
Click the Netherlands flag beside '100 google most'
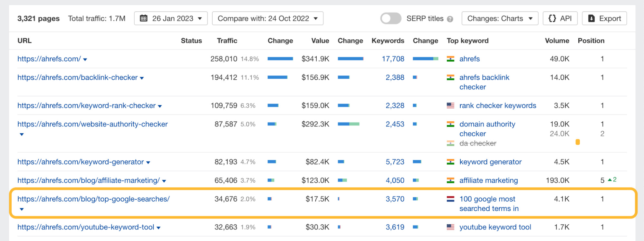point(450,199)
